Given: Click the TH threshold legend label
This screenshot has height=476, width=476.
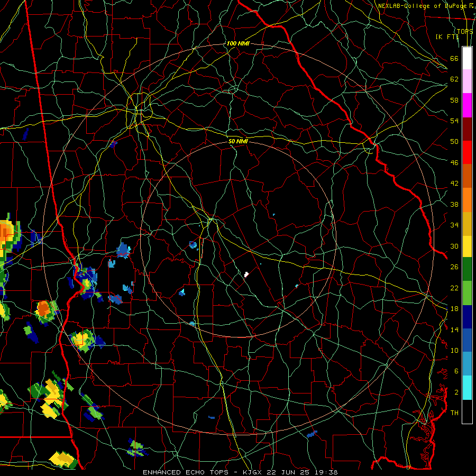Looking at the screenshot, I should tap(454, 413).
